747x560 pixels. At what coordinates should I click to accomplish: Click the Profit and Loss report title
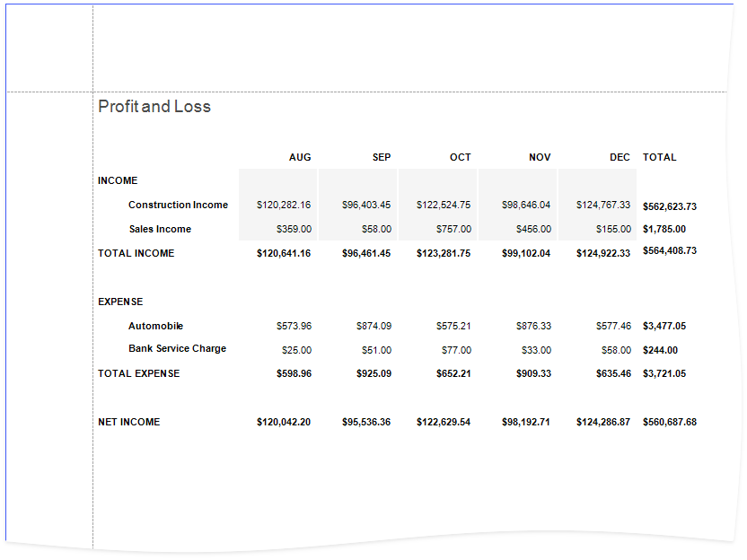pyautogui.click(x=154, y=107)
